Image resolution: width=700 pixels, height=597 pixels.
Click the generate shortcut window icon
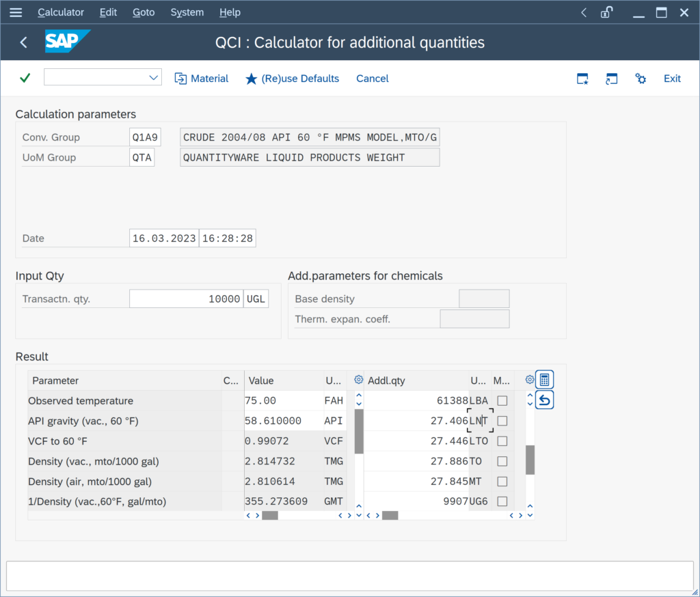[x=611, y=79]
